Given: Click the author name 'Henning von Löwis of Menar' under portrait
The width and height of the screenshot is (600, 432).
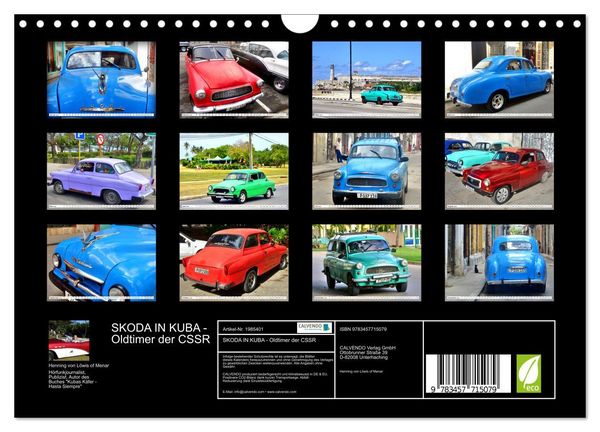Looking at the screenshot, I should [x=79, y=365].
